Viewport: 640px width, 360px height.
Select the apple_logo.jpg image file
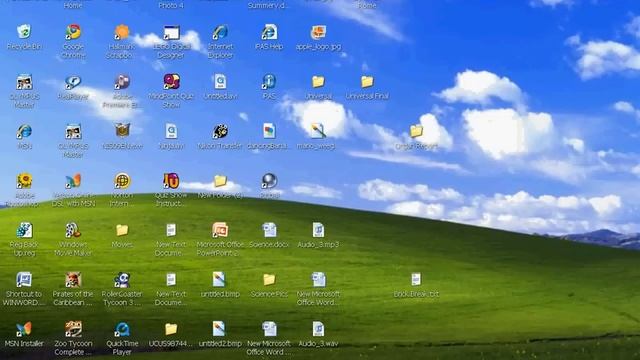click(318, 32)
